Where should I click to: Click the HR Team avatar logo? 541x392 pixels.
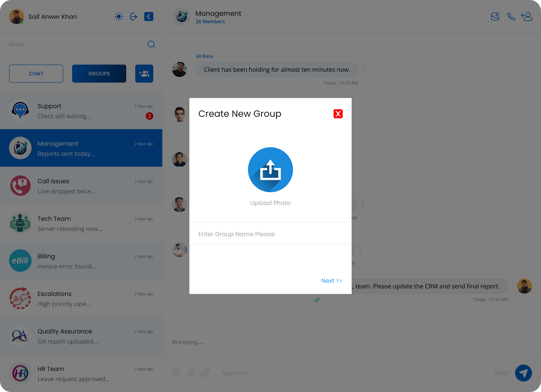pyautogui.click(x=20, y=373)
